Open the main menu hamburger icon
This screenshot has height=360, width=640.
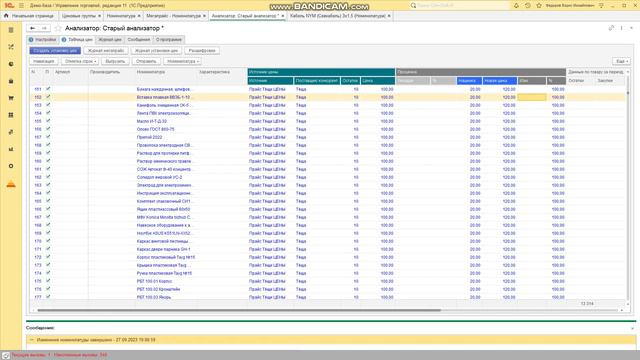[21, 5]
